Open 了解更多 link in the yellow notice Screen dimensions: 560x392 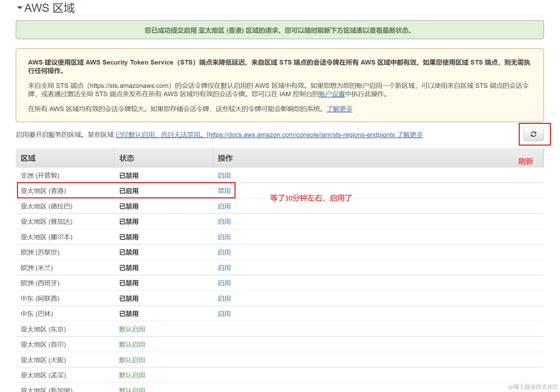click(339, 109)
